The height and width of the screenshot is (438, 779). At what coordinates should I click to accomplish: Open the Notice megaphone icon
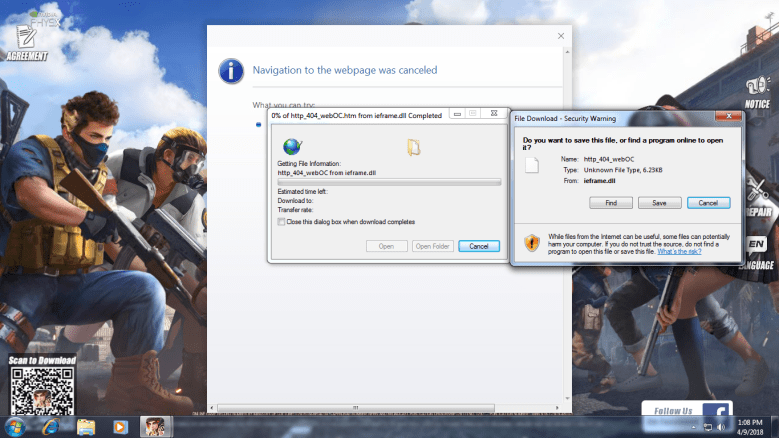[757, 92]
